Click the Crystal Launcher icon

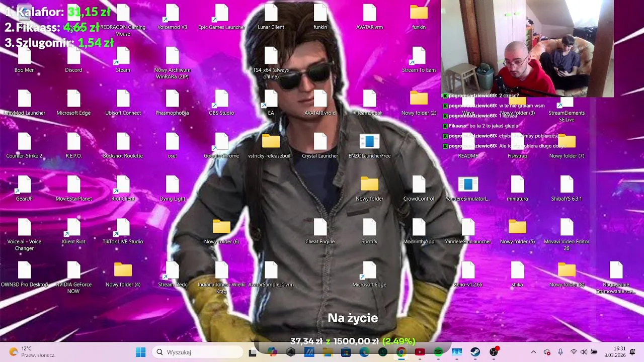tap(320, 145)
